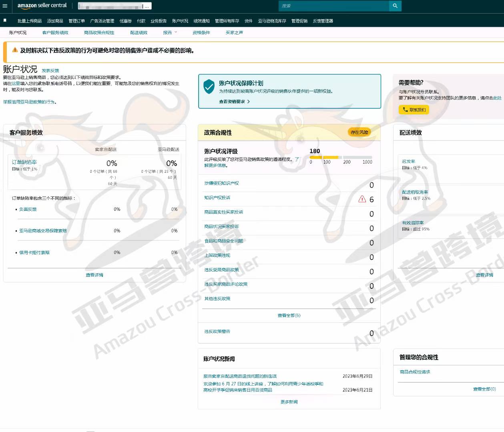Open the 上架政策违规 link
This screenshot has width=504, height=432.
tap(217, 255)
